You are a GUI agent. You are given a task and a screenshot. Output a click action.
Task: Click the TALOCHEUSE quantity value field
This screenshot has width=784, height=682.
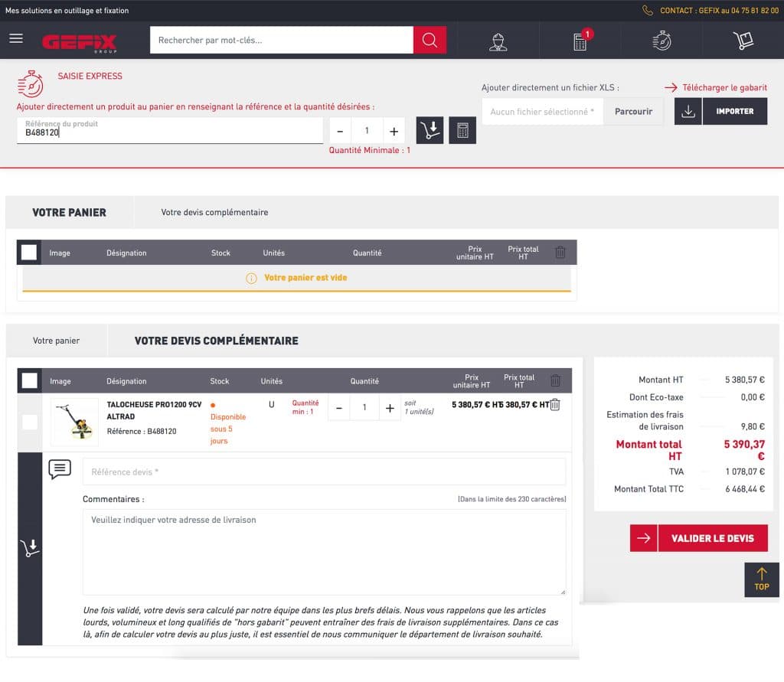coord(364,408)
